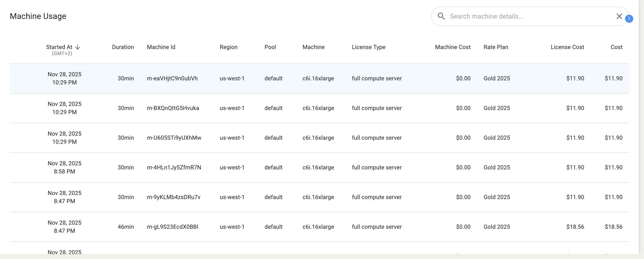
Task: Click the License Cost column header
Action: pos(567,47)
